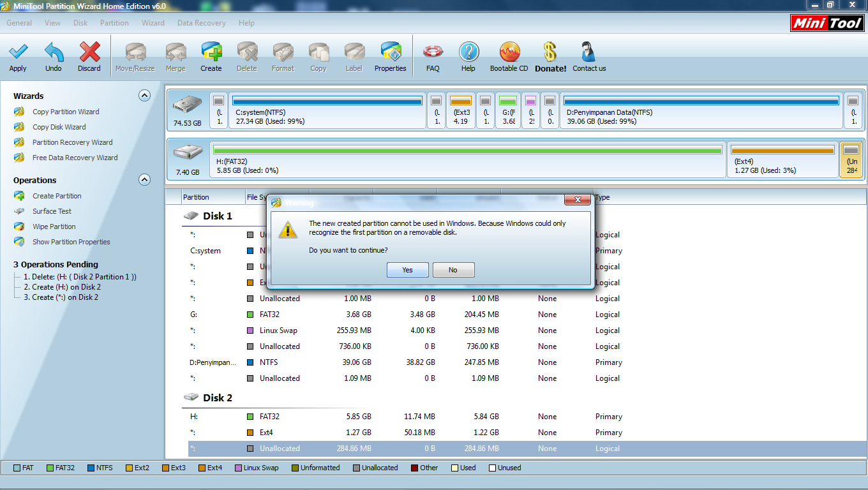Screen dimensions: 868x490
Task: Click the Label toolbar icon
Action: click(354, 52)
